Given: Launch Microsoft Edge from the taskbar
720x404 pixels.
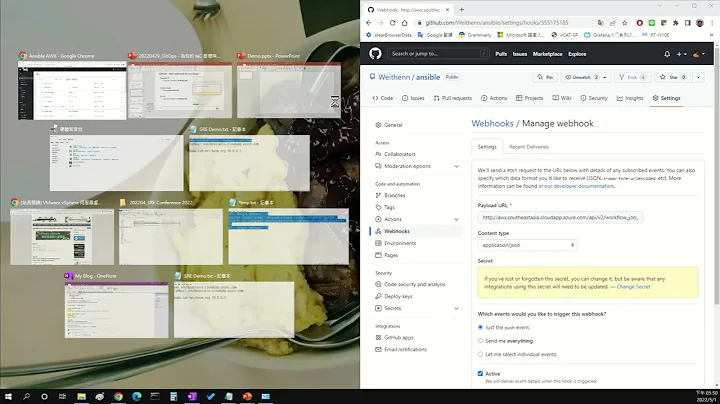Looking at the screenshot, I should click(x=137, y=396).
